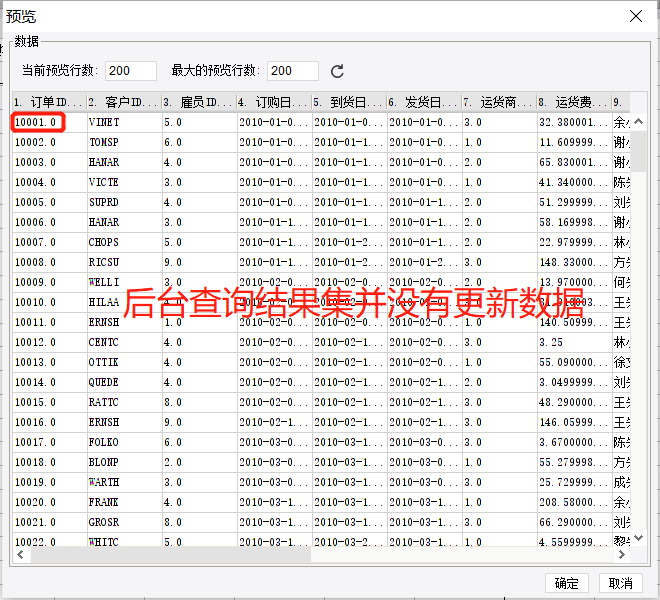
Task: Select the 订单ID column header
Action: [49, 102]
